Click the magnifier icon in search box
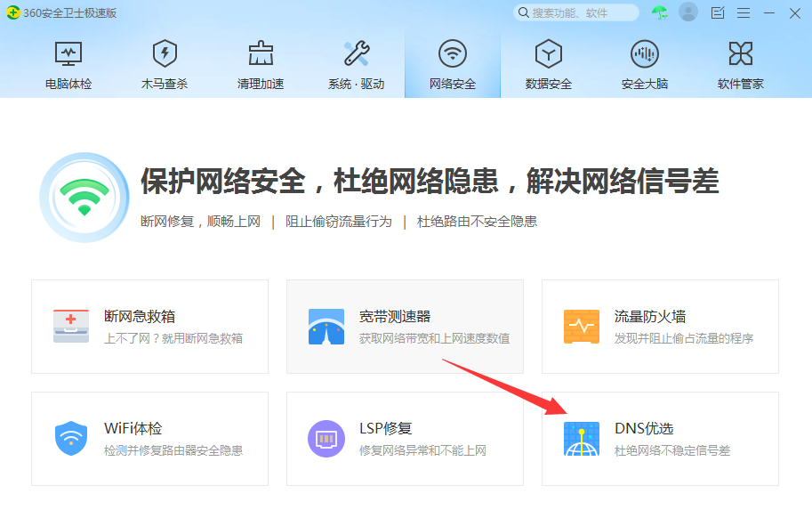The width and height of the screenshot is (812, 510). [x=524, y=12]
